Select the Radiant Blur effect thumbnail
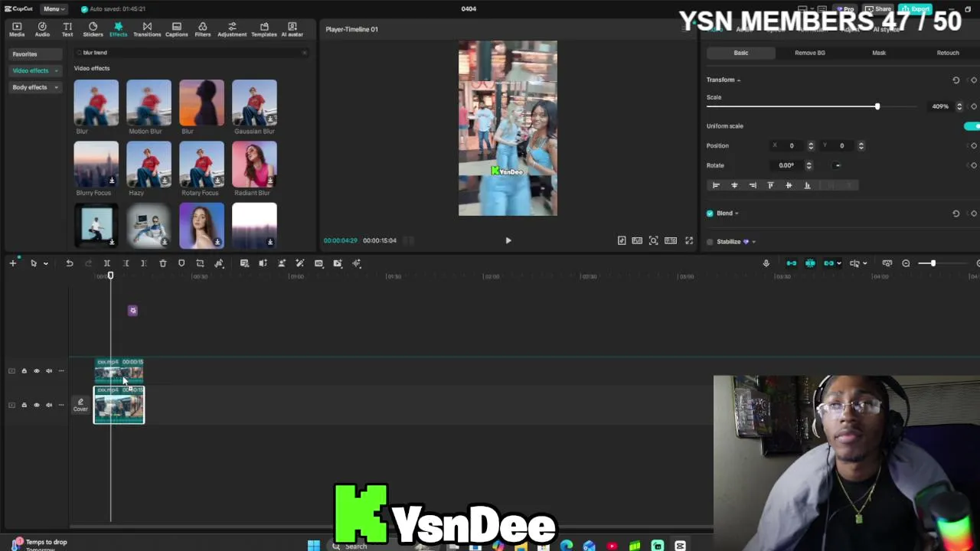The width and height of the screenshot is (980, 551). [x=254, y=164]
